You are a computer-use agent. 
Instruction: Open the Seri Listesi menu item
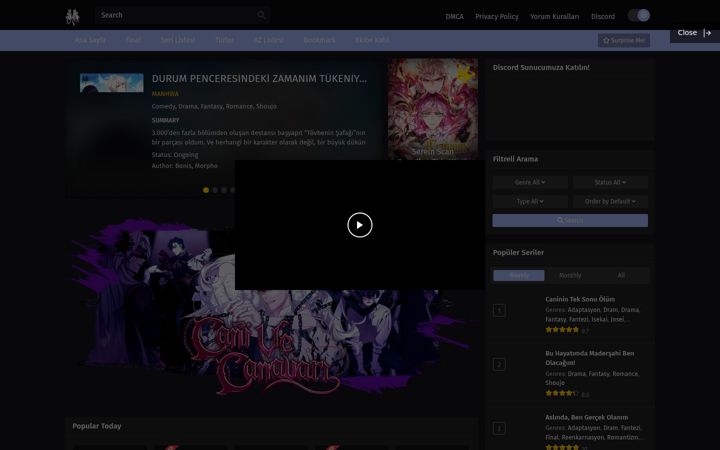[178, 40]
